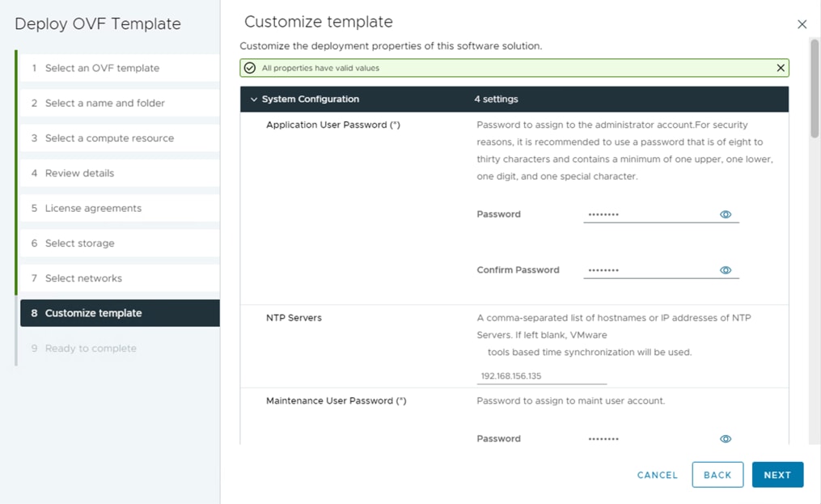
Task: Navigate to step 6 Select storage
Action: (x=79, y=244)
